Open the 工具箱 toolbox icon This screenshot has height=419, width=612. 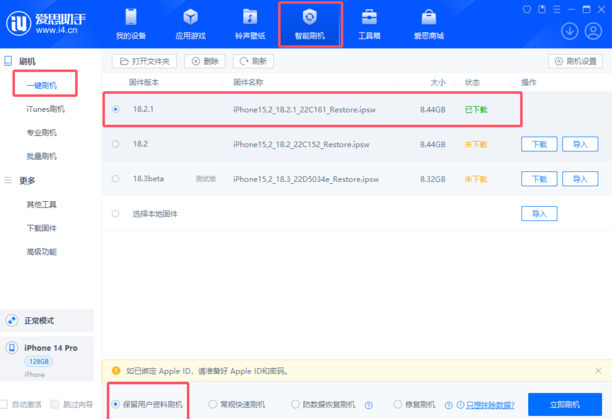[x=369, y=24]
